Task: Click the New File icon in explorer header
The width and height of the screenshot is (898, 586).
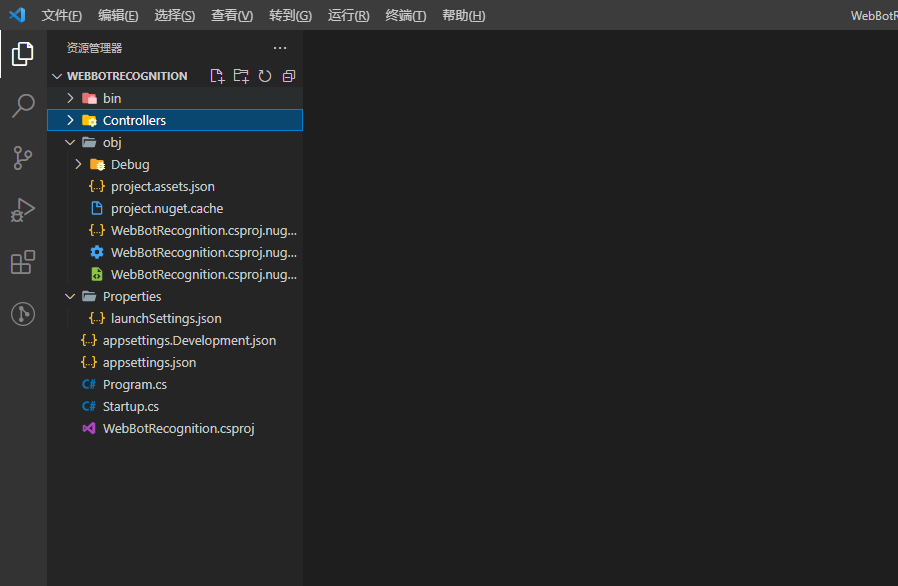Action: tap(217, 76)
